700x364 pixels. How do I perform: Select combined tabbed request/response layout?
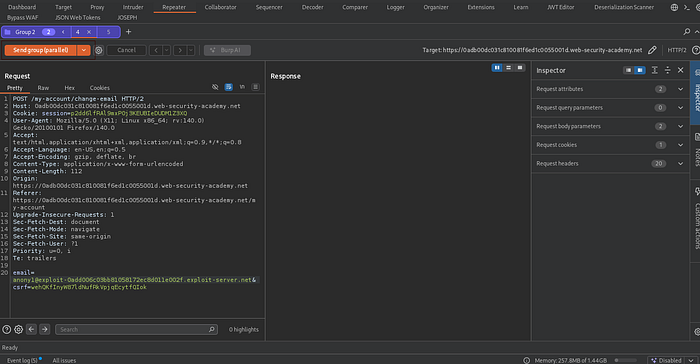520,67
